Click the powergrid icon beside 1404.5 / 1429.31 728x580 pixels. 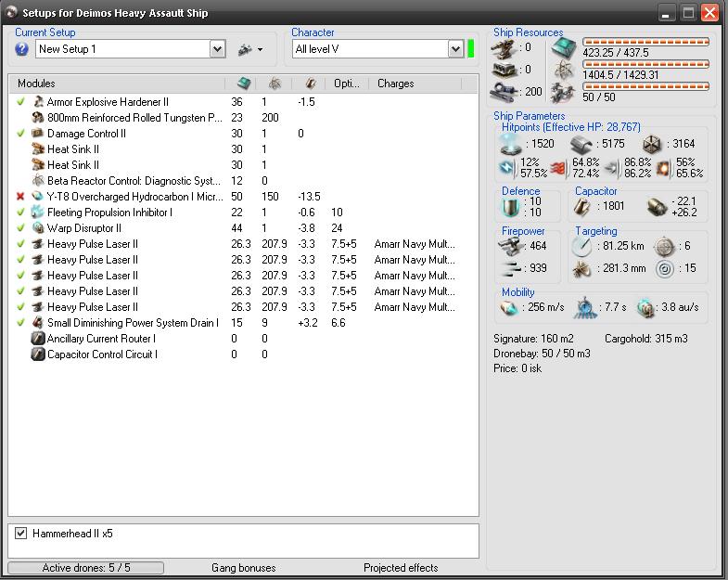coord(564,71)
